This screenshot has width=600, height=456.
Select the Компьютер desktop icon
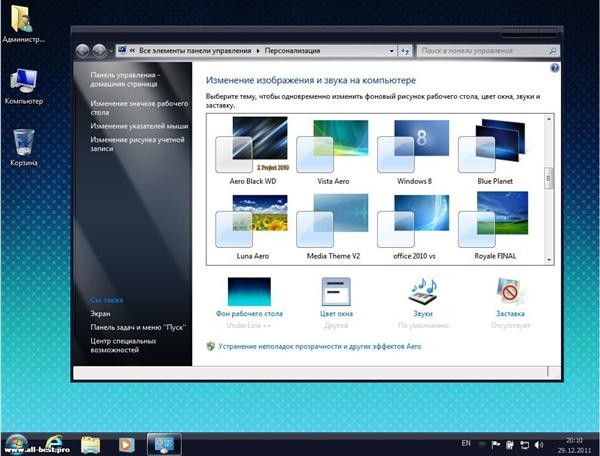click(x=24, y=86)
